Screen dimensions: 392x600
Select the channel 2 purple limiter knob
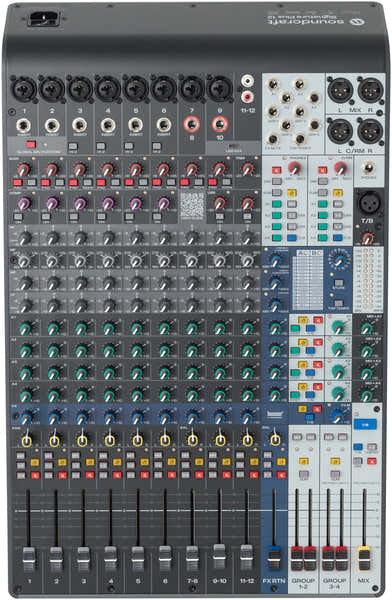[x=52, y=203]
